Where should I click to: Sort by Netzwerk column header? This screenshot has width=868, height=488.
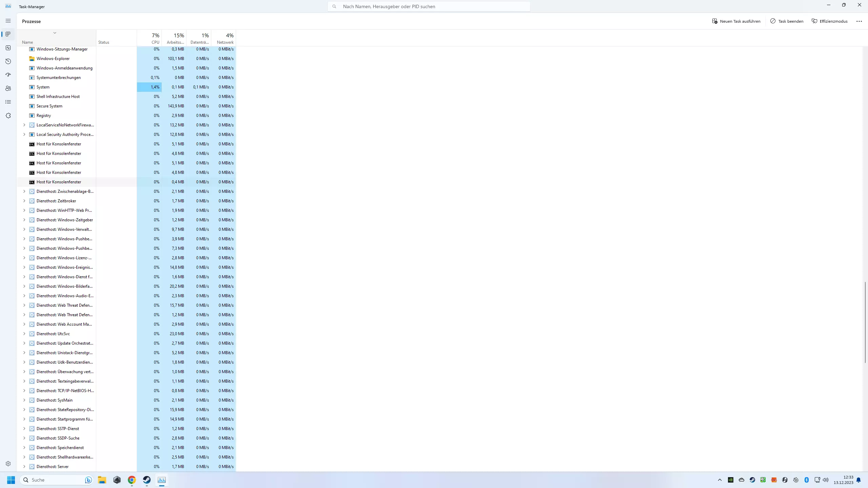[223, 38]
